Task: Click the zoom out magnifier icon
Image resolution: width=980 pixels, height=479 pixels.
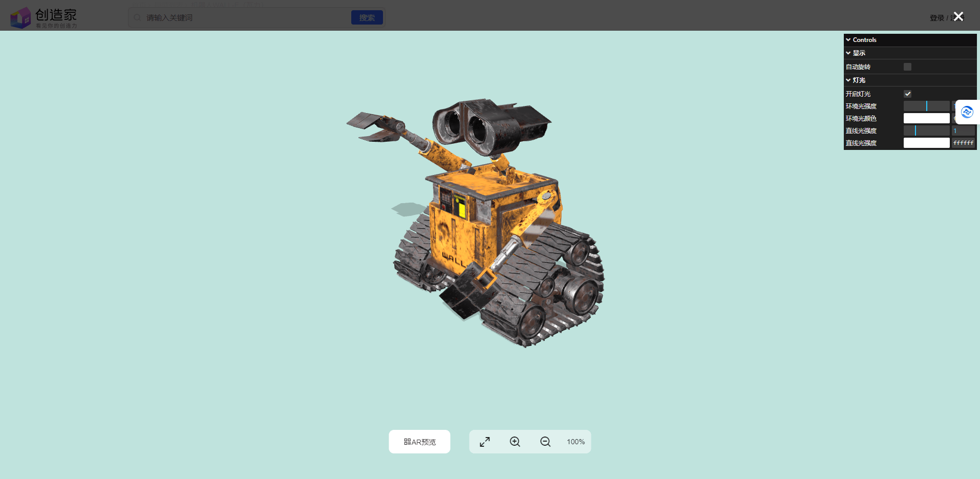Action: pyautogui.click(x=545, y=442)
